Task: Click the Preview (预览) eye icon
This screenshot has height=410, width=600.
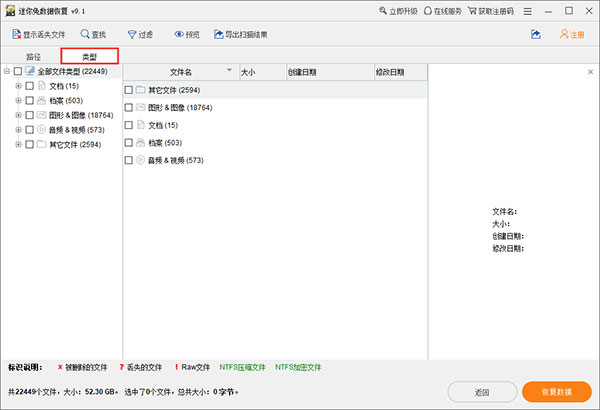Action: click(x=180, y=34)
